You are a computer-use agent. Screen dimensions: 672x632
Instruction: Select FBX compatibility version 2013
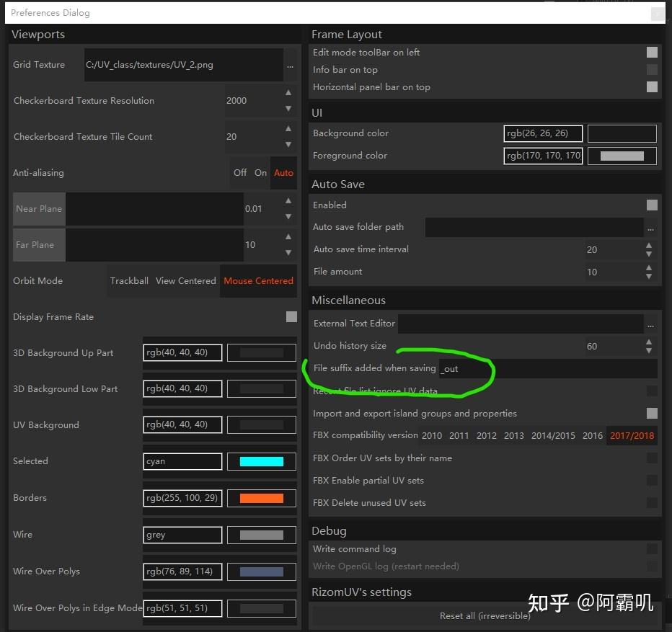coord(514,436)
